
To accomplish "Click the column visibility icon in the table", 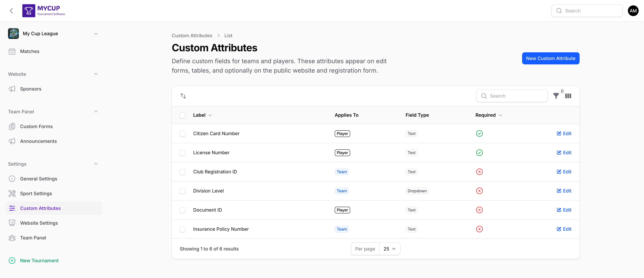I will point(568,96).
